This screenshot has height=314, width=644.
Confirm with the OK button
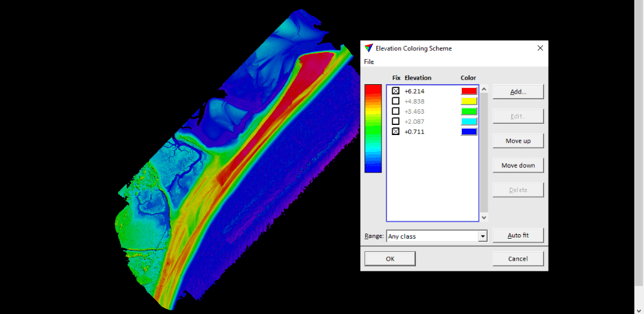(x=390, y=259)
